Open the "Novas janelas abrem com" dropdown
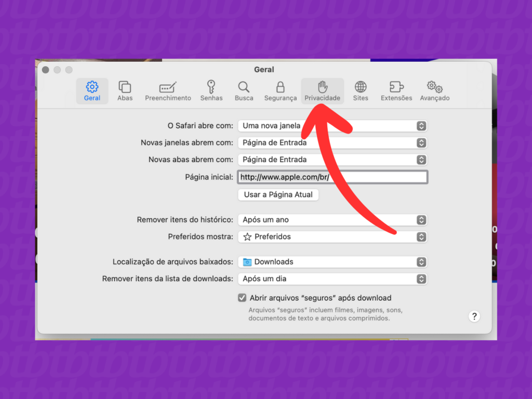The height and width of the screenshot is (399, 532). 332,143
